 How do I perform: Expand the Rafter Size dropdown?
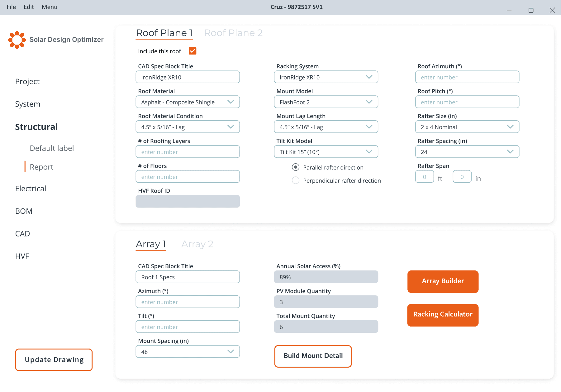[467, 127]
